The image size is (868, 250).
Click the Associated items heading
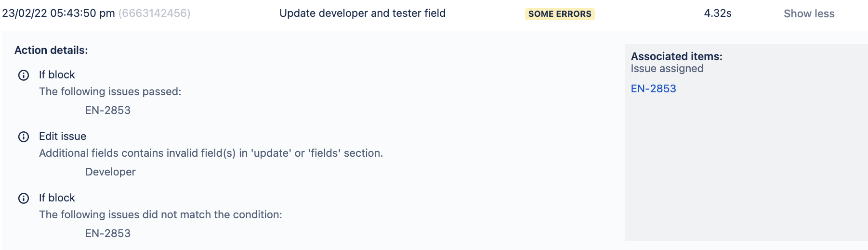677,56
